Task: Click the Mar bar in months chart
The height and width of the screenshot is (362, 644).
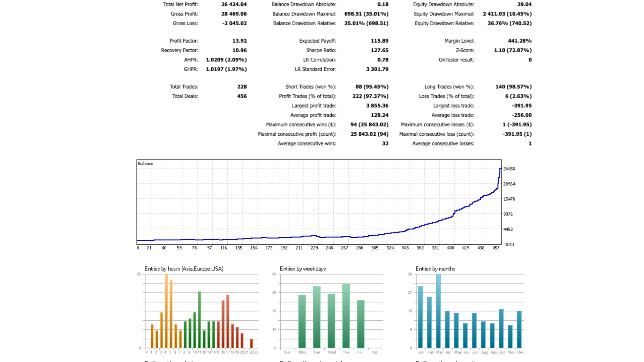Action: pos(438,311)
